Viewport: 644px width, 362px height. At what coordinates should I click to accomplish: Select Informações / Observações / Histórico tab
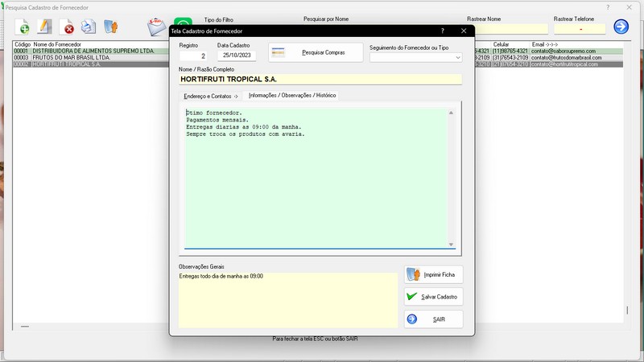pos(292,95)
